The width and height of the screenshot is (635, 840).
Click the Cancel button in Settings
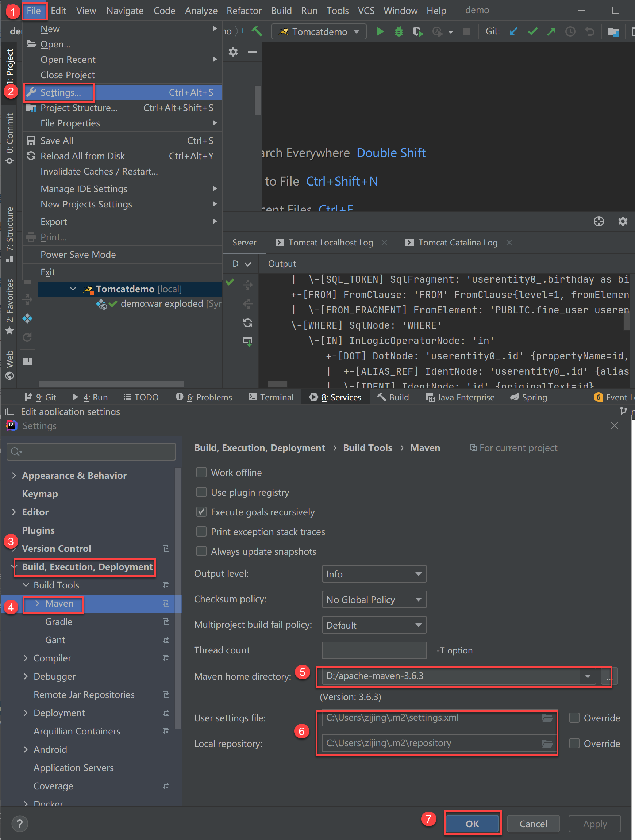[533, 824]
